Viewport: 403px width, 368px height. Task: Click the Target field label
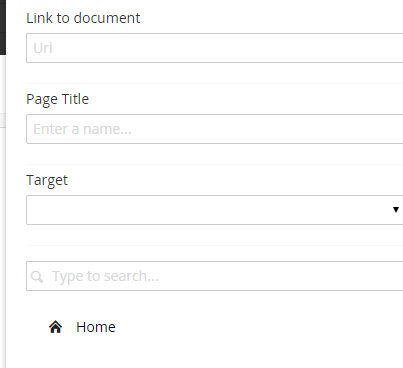click(x=47, y=181)
